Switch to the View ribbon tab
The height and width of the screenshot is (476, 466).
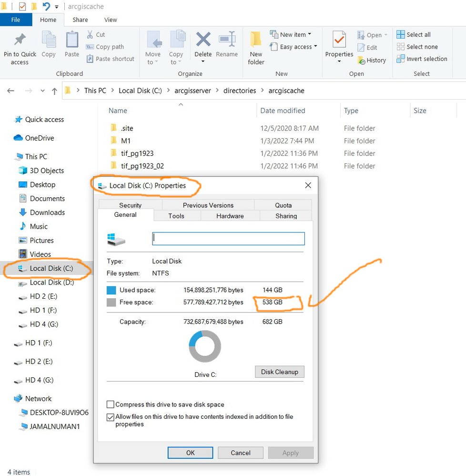111,20
